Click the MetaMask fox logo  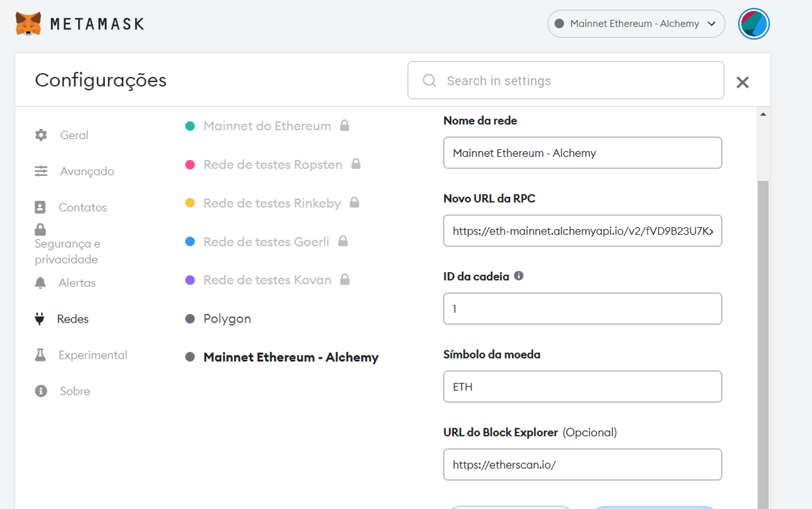point(29,23)
